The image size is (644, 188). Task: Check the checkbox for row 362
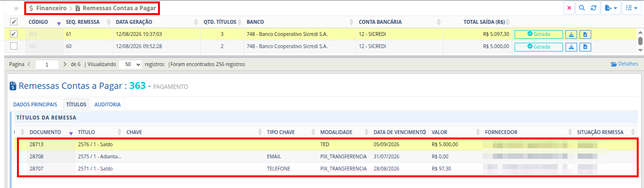click(x=14, y=46)
